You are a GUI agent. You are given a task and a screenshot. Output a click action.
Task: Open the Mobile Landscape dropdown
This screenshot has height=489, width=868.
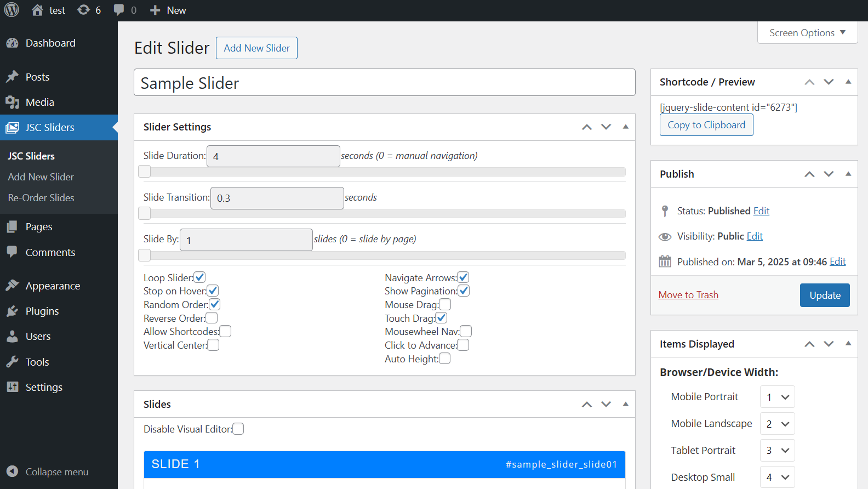778,424
